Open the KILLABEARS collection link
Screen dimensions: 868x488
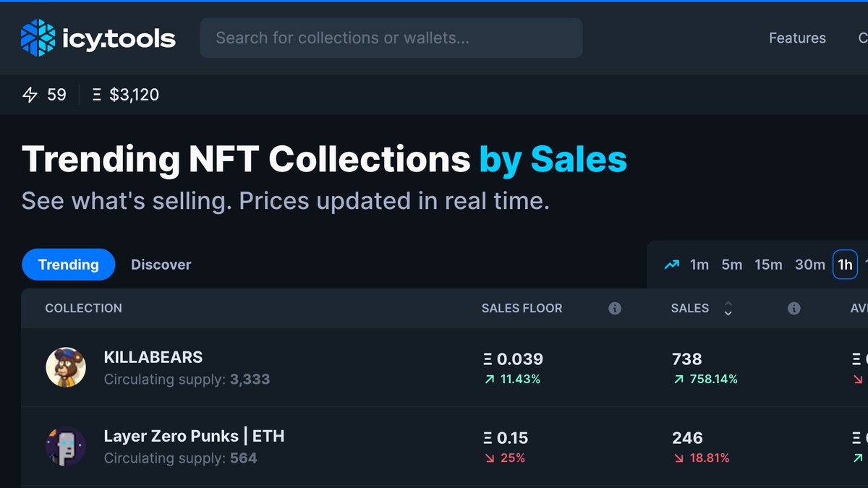pos(153,357)
